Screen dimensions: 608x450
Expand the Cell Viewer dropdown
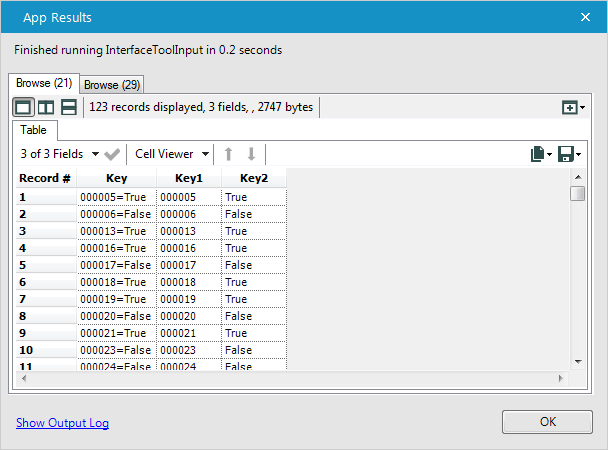pos(172,154)
